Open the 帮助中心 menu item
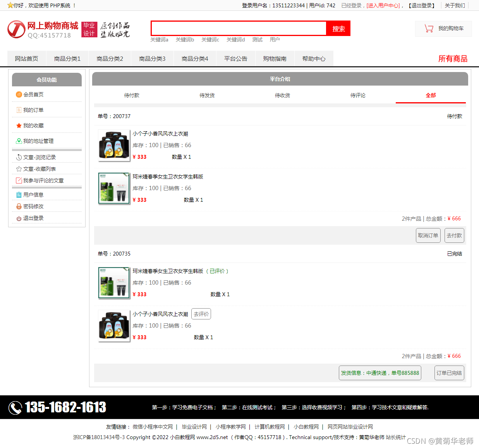 (x=314, y=58)
